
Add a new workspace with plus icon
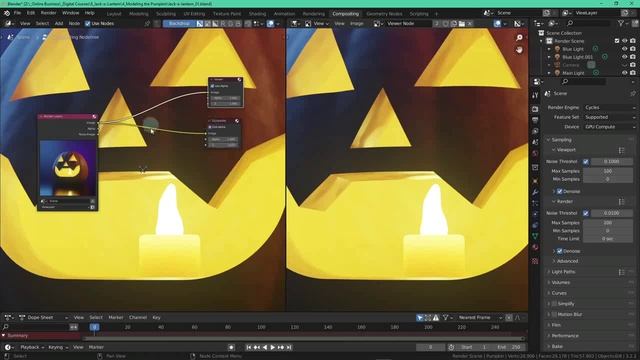pos(436,14)
